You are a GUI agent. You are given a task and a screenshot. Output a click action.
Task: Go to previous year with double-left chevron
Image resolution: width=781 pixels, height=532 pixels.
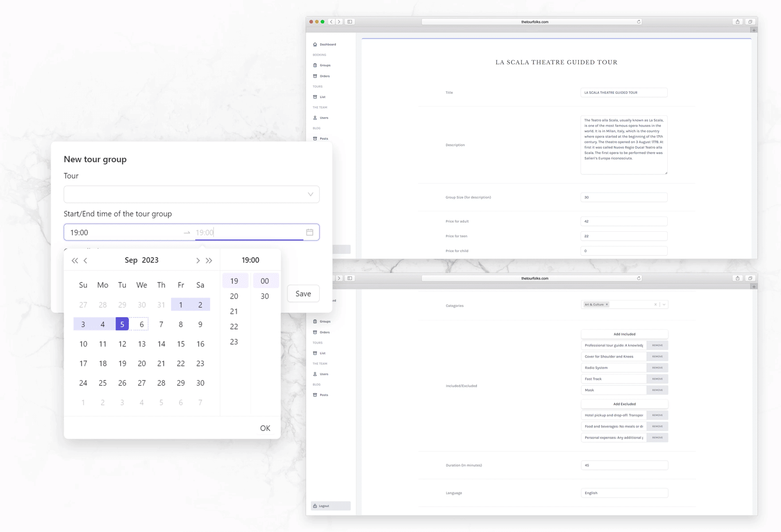75,260
